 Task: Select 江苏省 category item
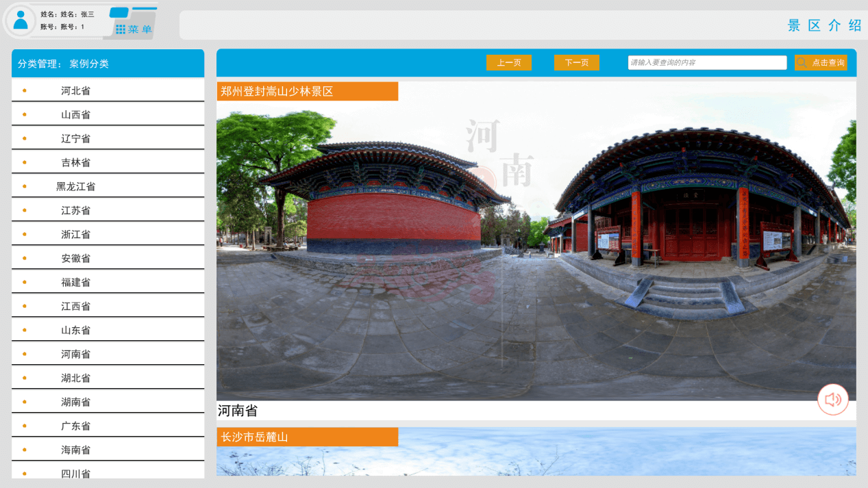point(75,211)
